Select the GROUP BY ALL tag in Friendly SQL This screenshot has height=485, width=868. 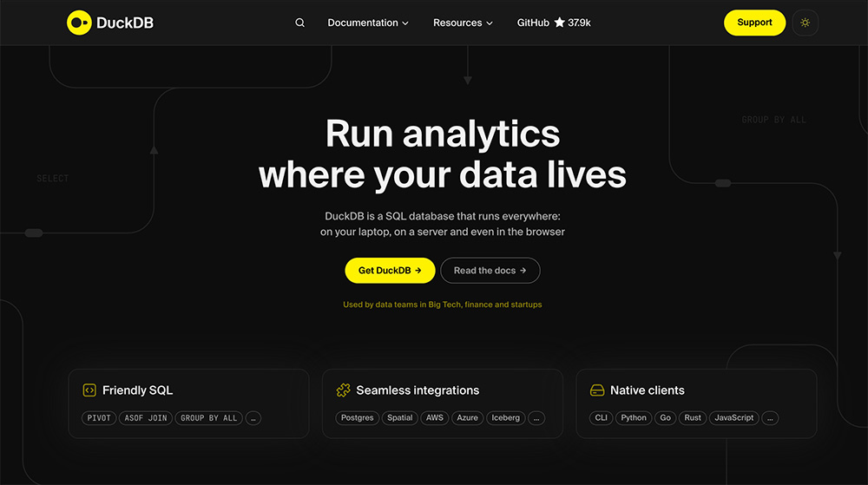click(208, 418)
